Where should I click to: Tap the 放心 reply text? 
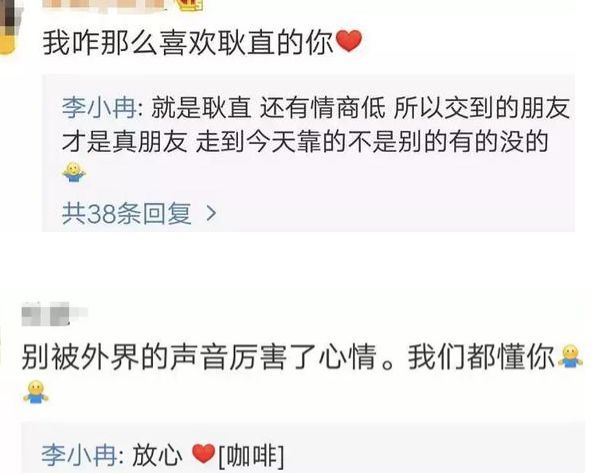coord(157,455)
